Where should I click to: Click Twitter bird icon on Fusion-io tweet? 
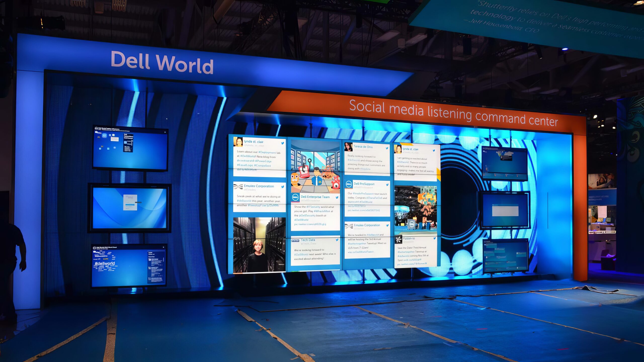(x=434, y=238)
